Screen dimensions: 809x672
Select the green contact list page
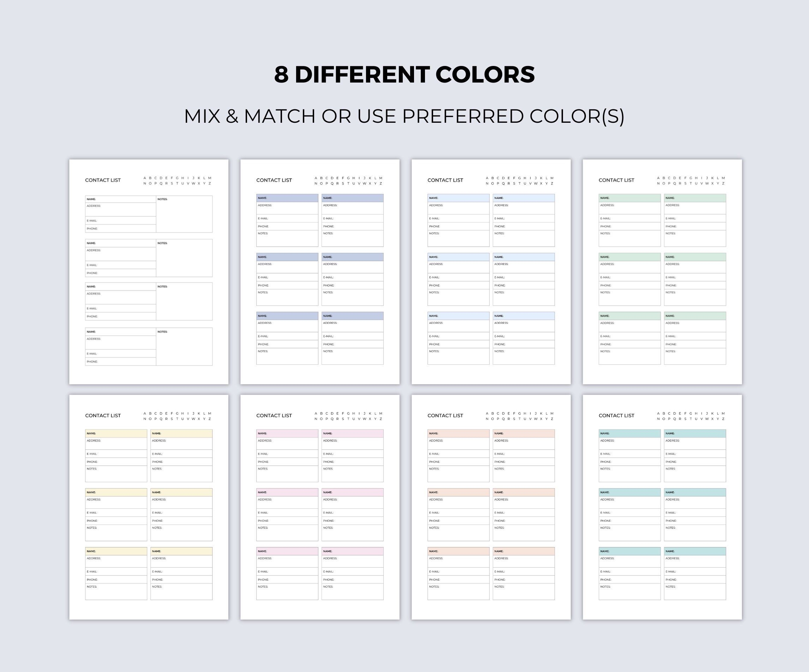(x=662, y=272)
